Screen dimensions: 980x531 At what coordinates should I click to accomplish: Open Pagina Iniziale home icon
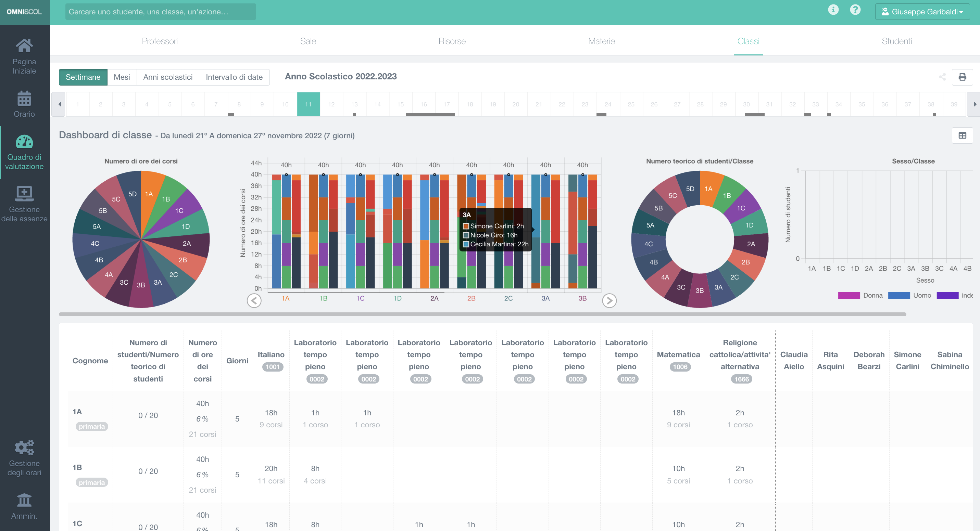coord(24,46)
